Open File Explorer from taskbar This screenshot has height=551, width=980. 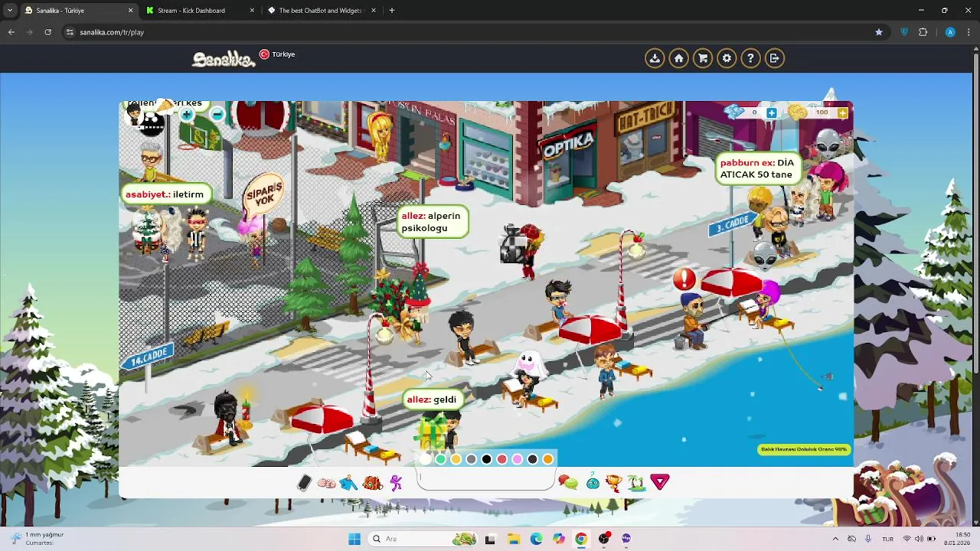513,539
